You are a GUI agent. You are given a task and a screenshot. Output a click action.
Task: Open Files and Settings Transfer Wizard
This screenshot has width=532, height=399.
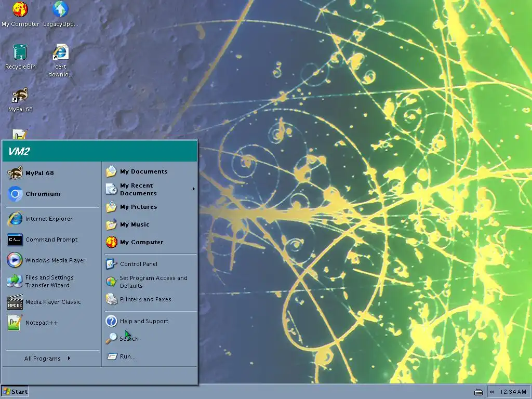pos(52,281)
